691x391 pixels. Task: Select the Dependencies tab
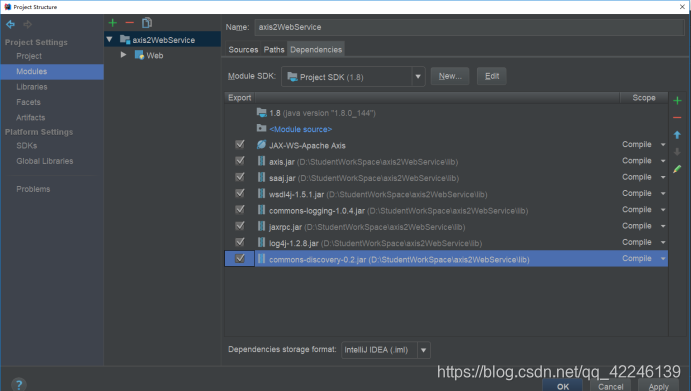(x=316, y=49)
